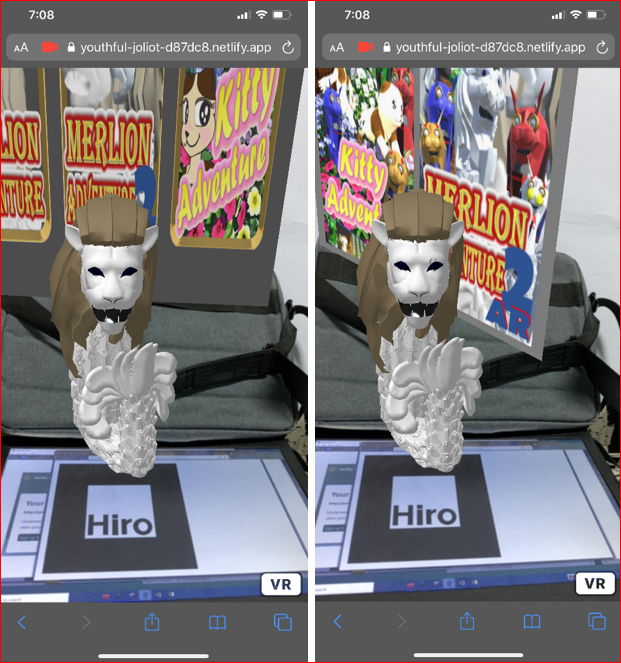Viewport: 621px width, 663px height.
Task: Go back using right phone's back arrow
Action: (x=337, y=622)
